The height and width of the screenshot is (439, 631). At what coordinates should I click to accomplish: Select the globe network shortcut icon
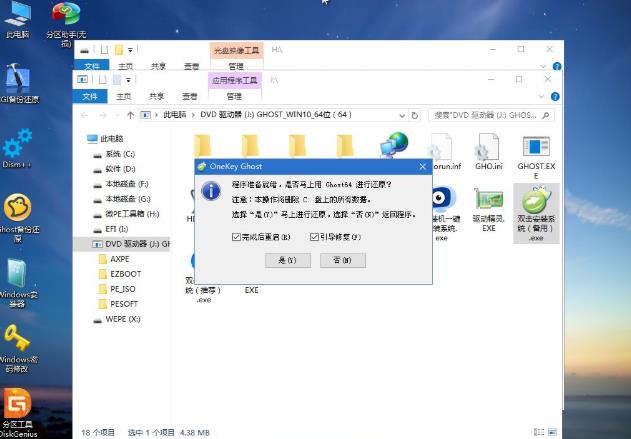pyautogui.click(x=394, y=145)
